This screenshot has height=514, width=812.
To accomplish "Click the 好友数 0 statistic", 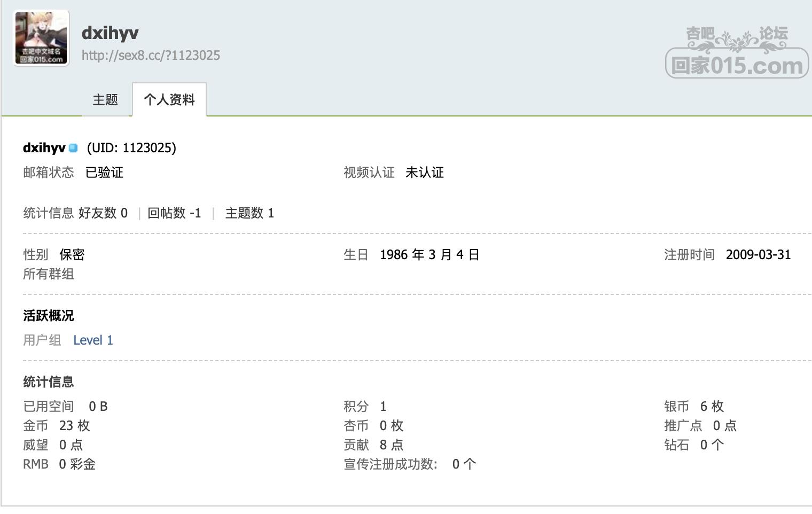I will point(103,213).
